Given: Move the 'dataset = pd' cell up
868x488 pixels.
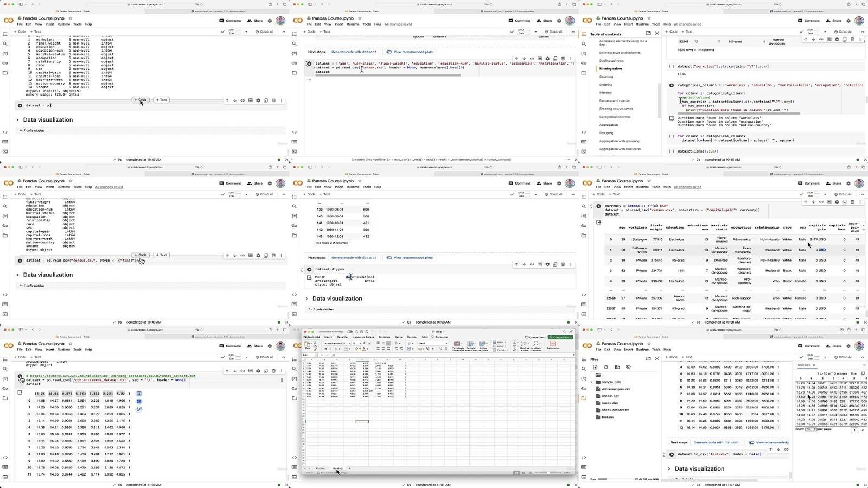Looking at the screenshot, I should (x=227, y=100).
